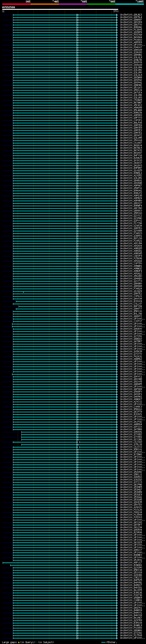
Task: Click the white query sequence bar
Action: click(x=60, y=9)
